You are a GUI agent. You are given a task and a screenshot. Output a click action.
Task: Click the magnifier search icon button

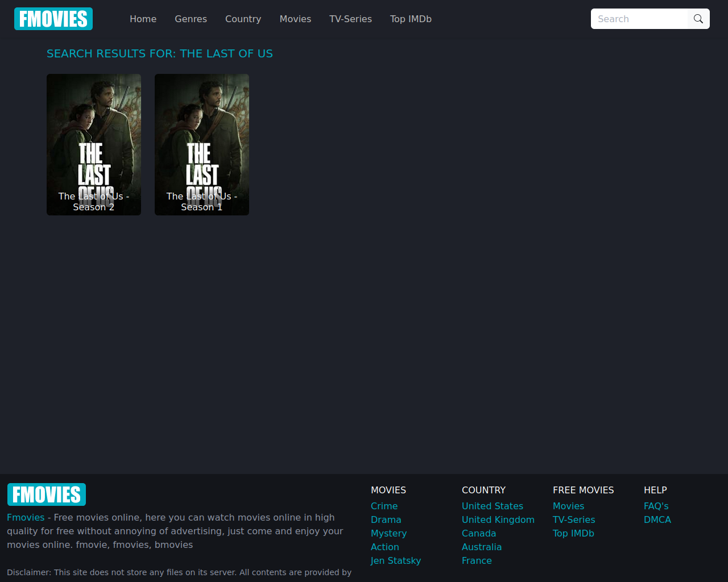(x=698, y=19)
